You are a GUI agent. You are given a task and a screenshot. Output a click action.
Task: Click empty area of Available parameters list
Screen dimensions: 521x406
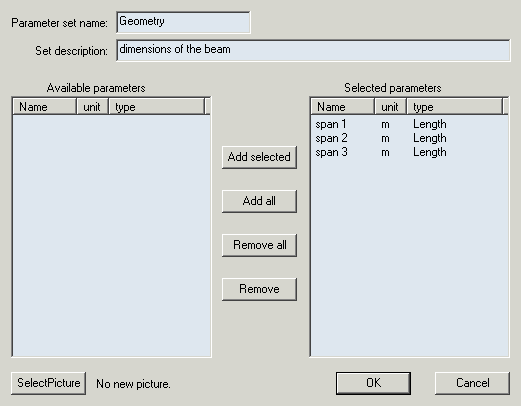click(112, 235)
